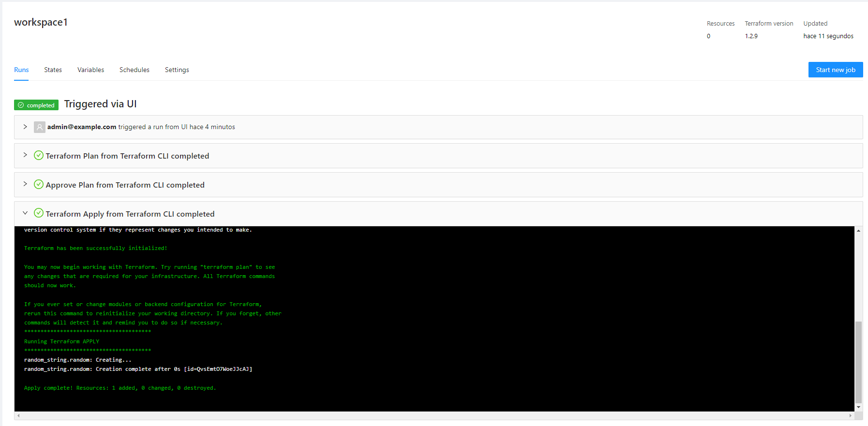Click the green check icon on Terraform Apply
868x426 pixels.
click(39, 213)
